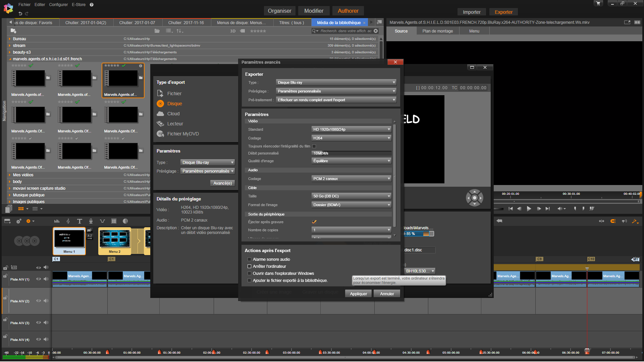Viewport: 644px width, 362px height.
Task: Click the Appliquer button
Action: pyautogui.click(x=358, y=294)
